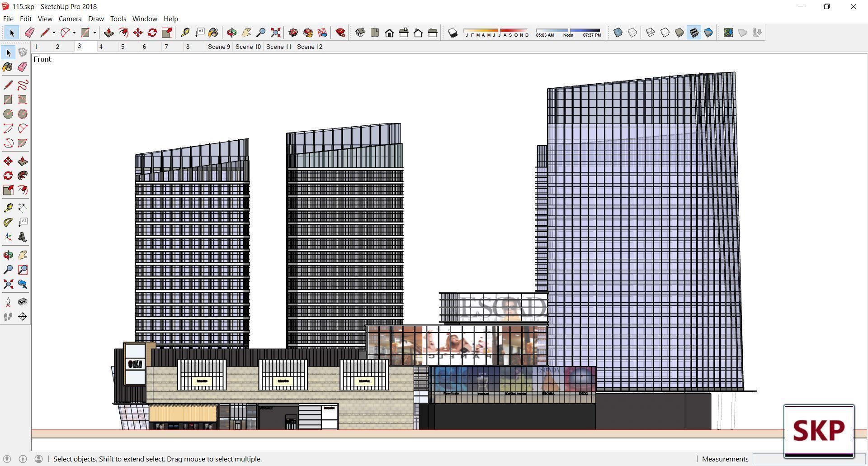Open Extension Warehouse from the top toolbar

point(308,33)
